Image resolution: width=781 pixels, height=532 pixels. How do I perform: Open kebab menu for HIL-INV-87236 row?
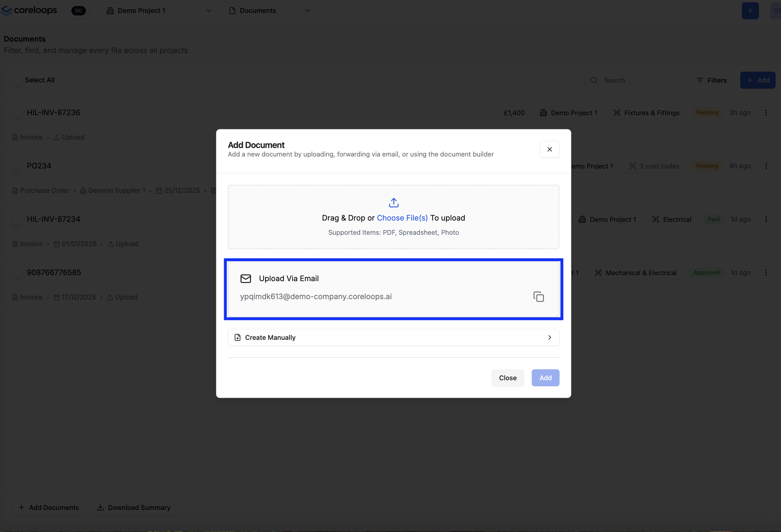tap(766, 113)
